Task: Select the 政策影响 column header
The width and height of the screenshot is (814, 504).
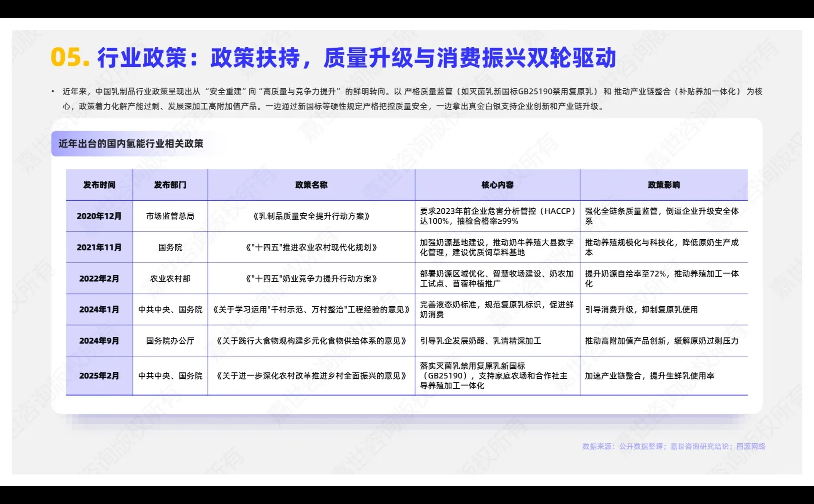Action: pyautogui.click(x=663, y=184)
